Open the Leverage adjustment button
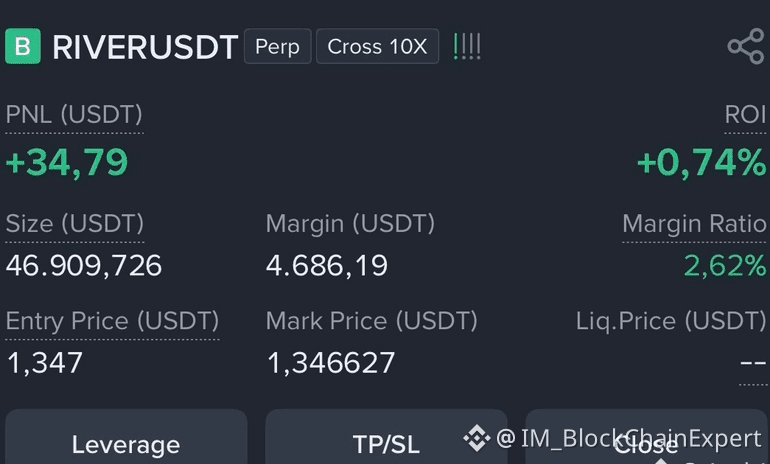 point(126,437)
